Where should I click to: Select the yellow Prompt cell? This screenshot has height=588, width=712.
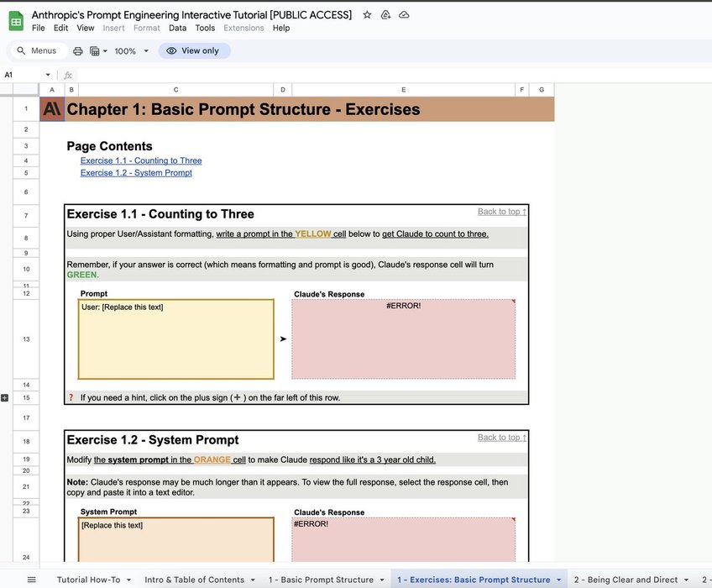pyautogui.click(x=175, y=339)
